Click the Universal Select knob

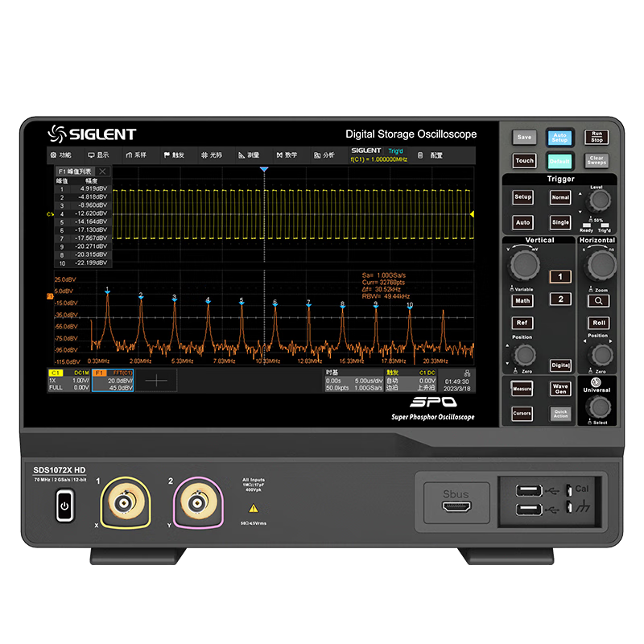pos(600,407)
